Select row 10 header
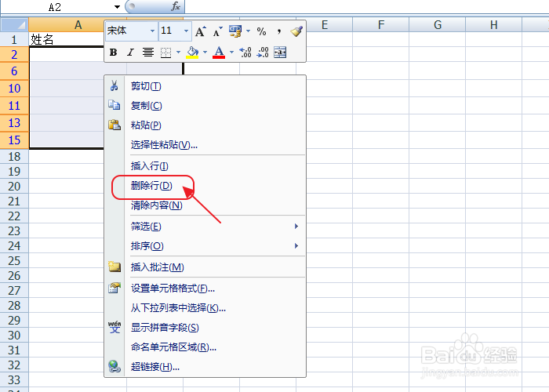 tap(14, 88)
